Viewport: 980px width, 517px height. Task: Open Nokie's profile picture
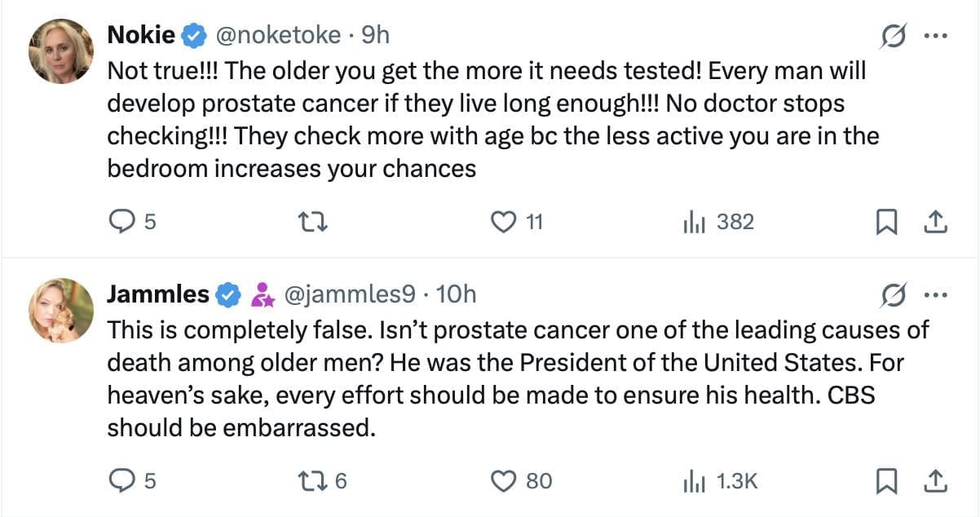pyautogui.click(x=61, y=51)
